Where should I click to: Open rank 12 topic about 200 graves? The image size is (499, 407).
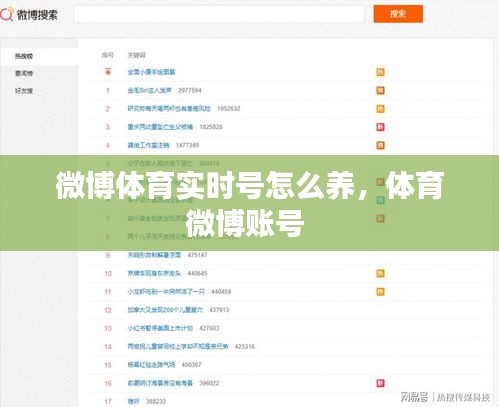pos(165,310)
